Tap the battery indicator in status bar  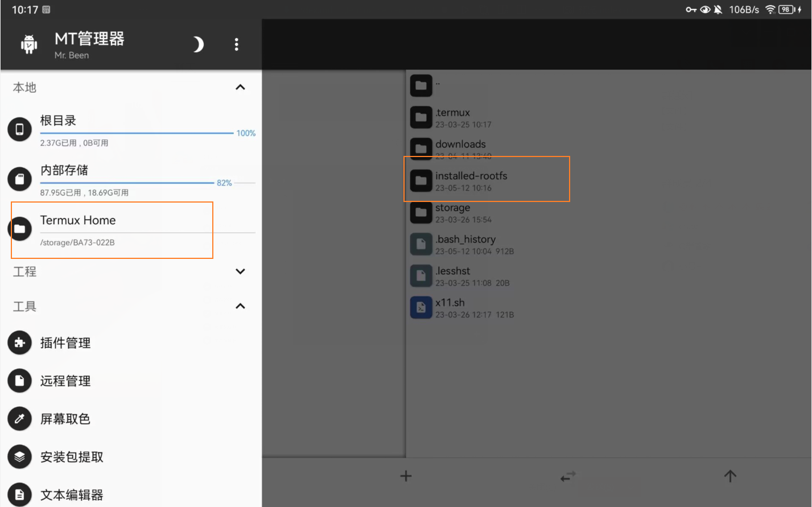pyautogui.click(x=788, y=9)
